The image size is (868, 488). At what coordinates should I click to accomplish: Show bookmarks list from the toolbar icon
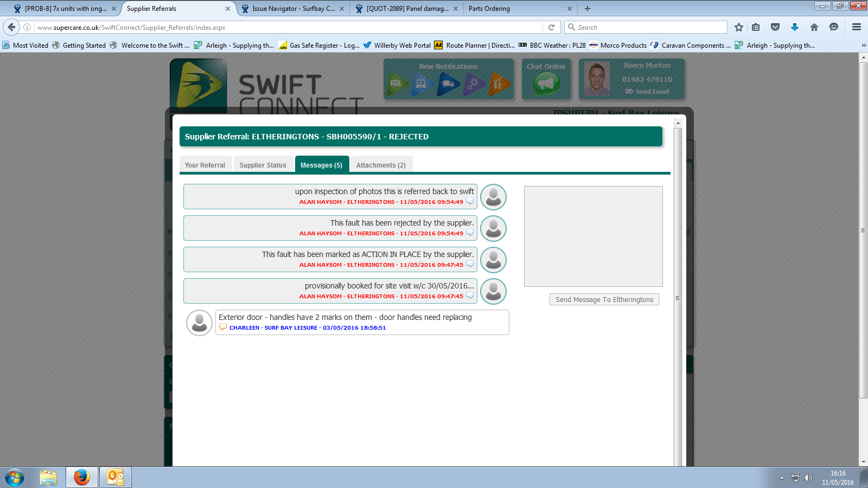click(x=756, y=27)
